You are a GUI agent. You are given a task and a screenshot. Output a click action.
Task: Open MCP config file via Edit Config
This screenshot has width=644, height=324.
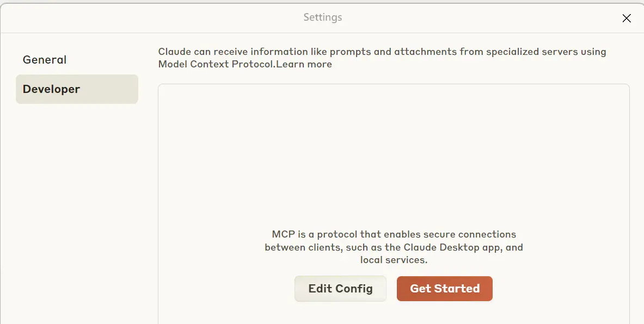(340, 289)
